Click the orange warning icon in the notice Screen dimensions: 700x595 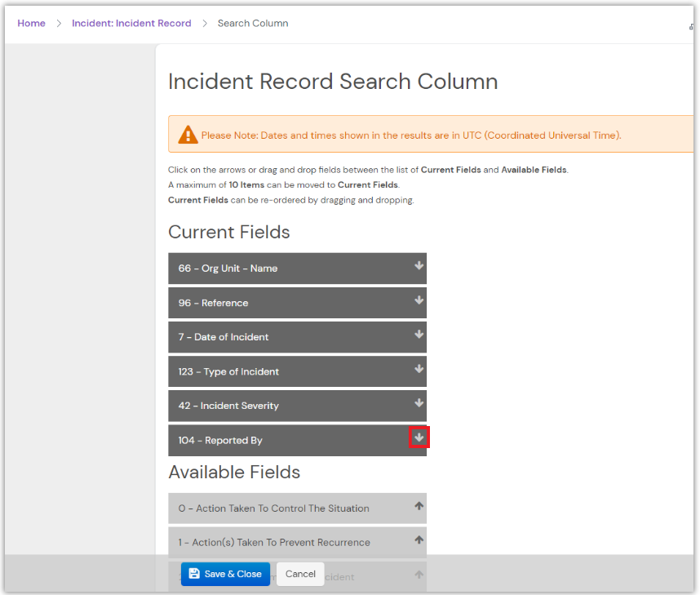click(188, 135)
